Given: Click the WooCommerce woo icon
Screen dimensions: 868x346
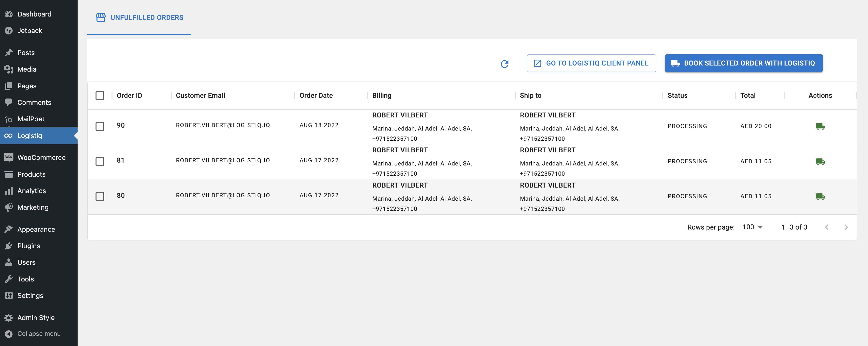Looking at the screenshot, I should click(9, 157).
